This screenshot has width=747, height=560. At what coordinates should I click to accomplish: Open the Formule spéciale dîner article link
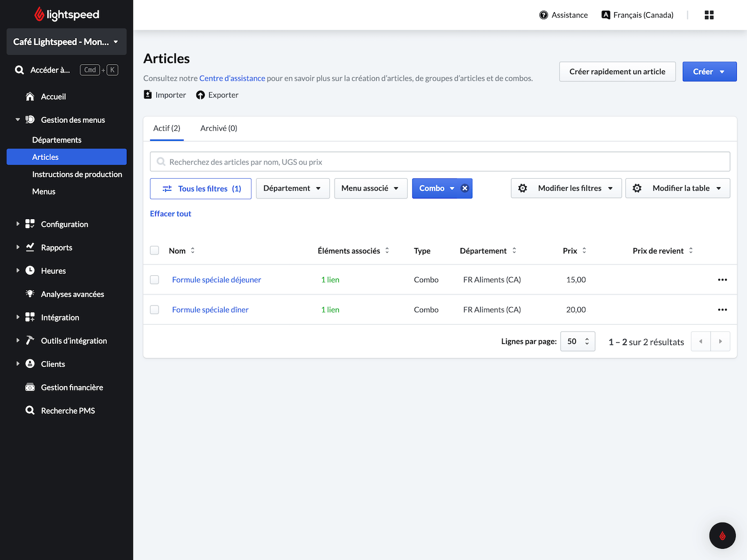click(x=210, y=309)
